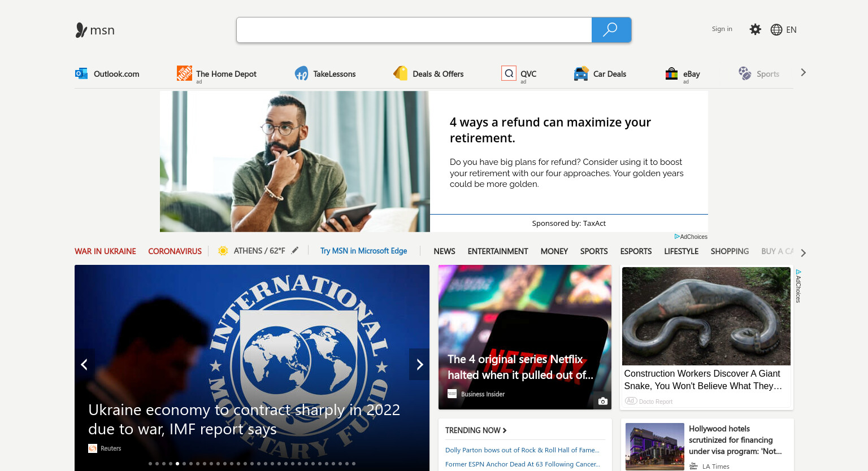Image resolution: width=868 pixels, height=471 pixels.
Task: Click the MSN butterfly logo
Action: click(x=81, y=30)
